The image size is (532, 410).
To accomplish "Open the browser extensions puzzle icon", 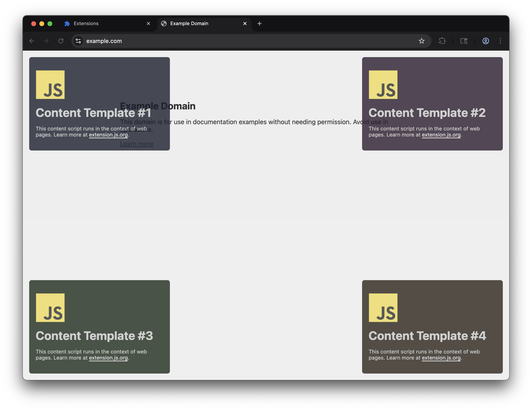I will pyautogui.click(x=442, y=41).
